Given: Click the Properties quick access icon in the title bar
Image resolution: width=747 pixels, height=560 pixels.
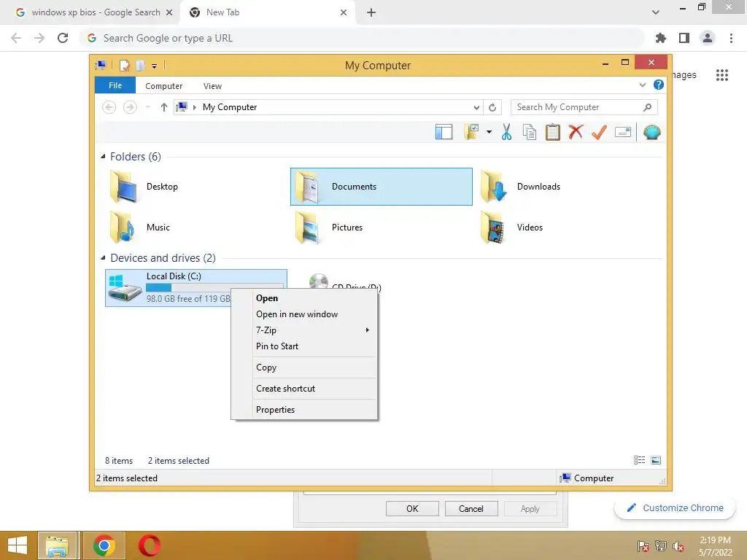Looking at the screenshot, I should click(x=124, y=65).
